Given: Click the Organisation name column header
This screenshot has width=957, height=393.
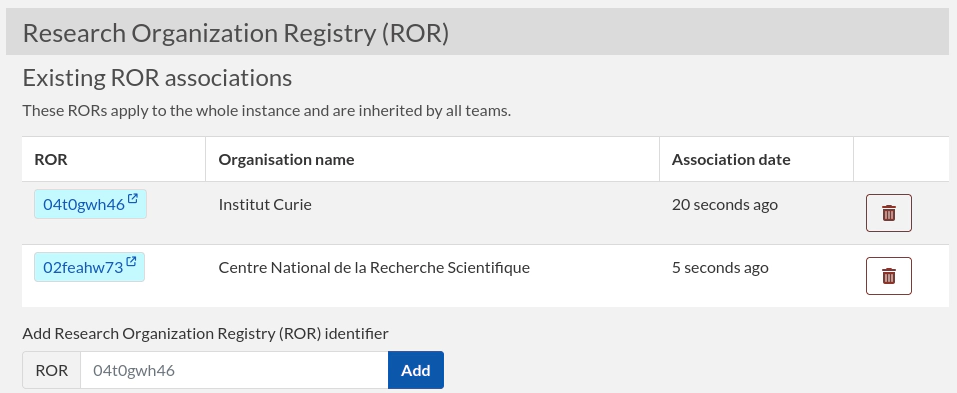Looking at the screenshot, I should [x=432, y=159].
